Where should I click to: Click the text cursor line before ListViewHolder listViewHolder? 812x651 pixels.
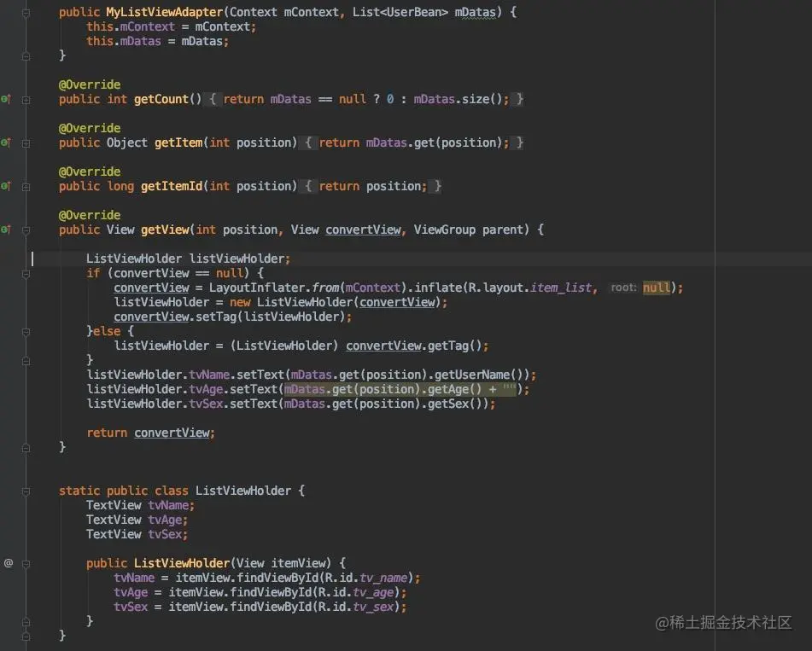pos(32,259)
